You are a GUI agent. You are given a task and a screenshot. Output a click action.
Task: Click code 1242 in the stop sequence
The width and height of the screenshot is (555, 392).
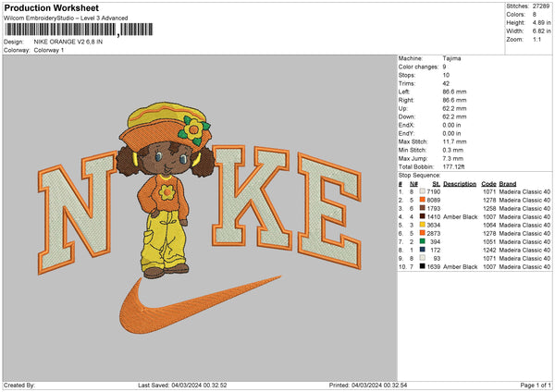489,250
